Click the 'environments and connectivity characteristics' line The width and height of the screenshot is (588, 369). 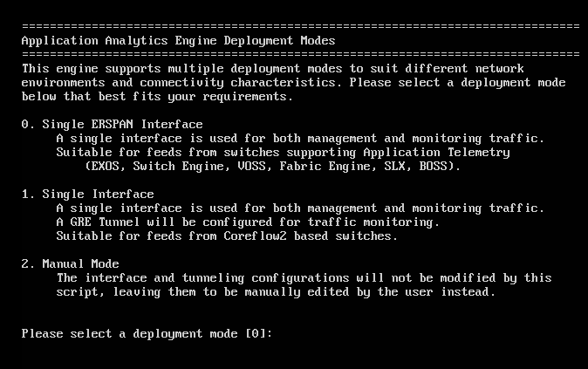(294, 83)
